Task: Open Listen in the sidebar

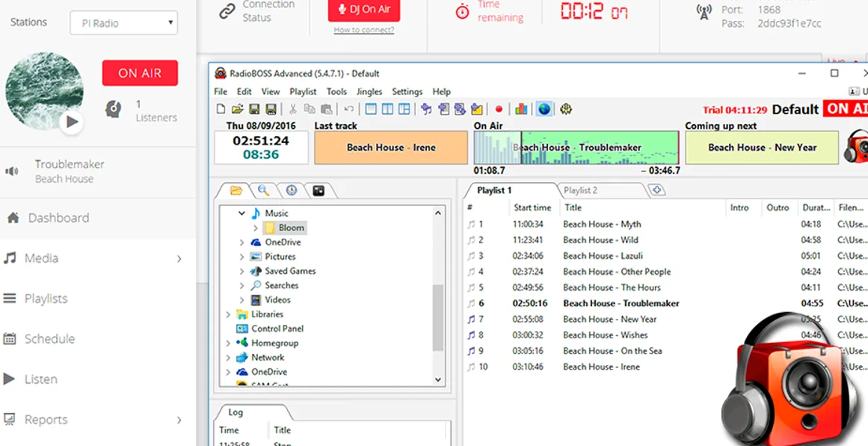Action: [41, 379]
